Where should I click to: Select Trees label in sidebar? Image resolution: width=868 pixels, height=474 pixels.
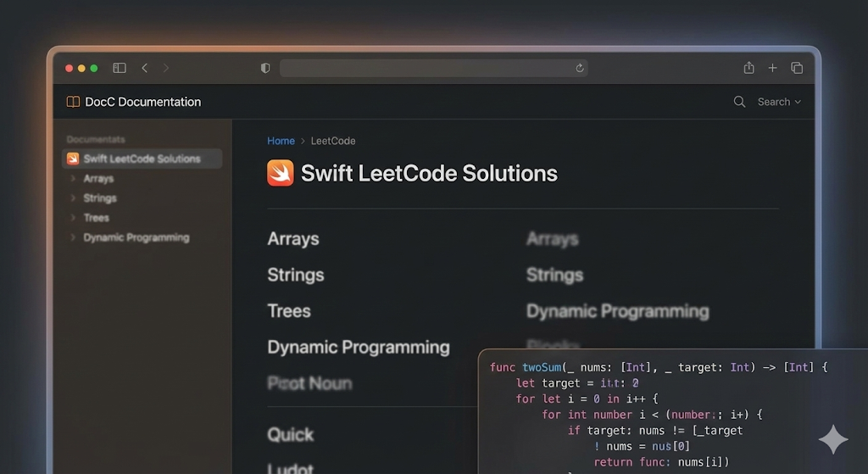(x=97, y=218)
